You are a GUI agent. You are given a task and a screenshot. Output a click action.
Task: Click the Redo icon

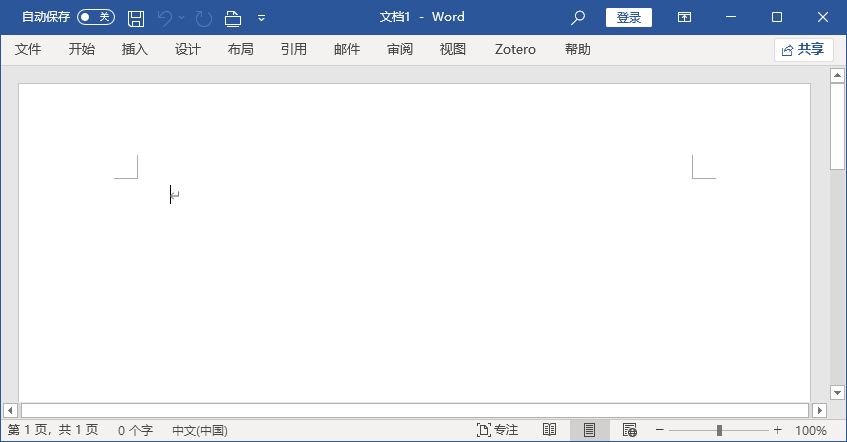click(204, 19)
